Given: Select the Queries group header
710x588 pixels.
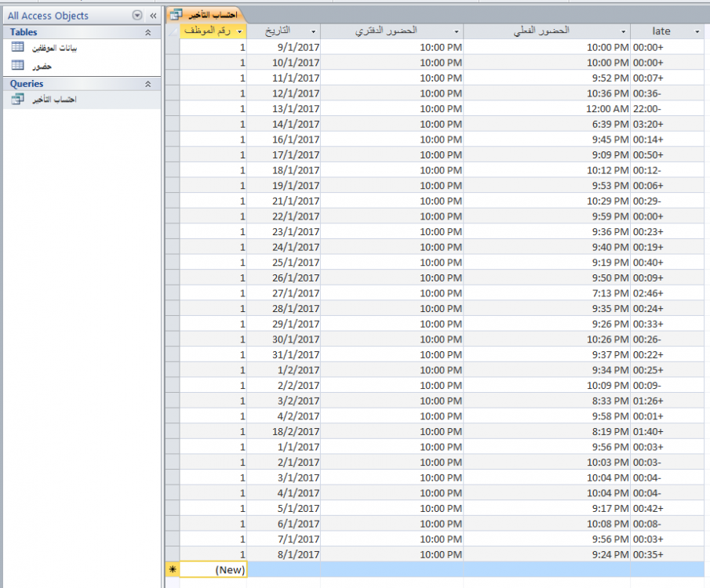Looking at the screenshot, I should point(82,84).
